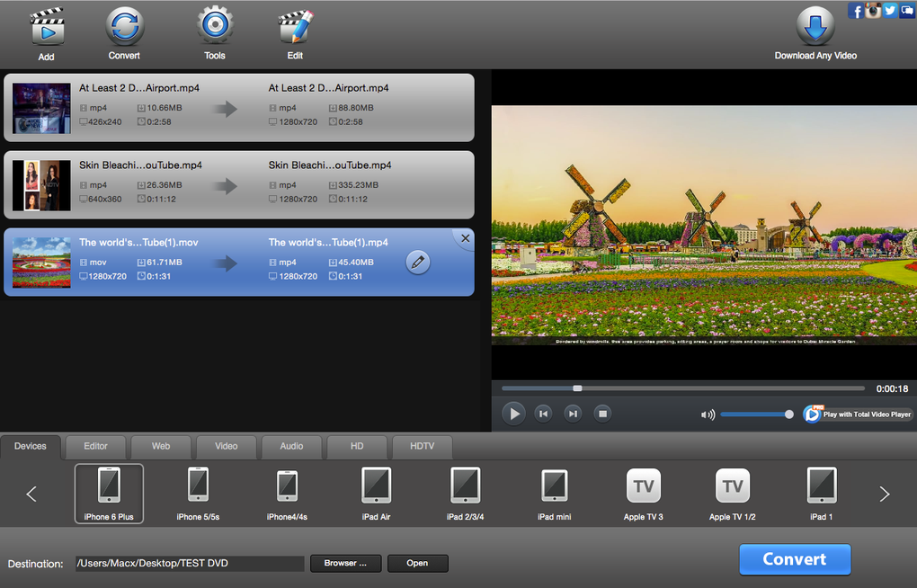Screen dimensions: 917x588
Task: Click the pencil edit icon on the selected video
Action: click(417, 262)
